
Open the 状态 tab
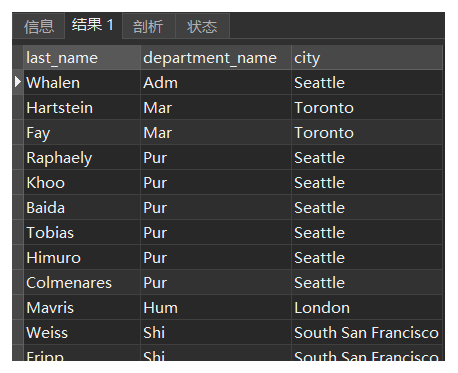coord(202,26)
